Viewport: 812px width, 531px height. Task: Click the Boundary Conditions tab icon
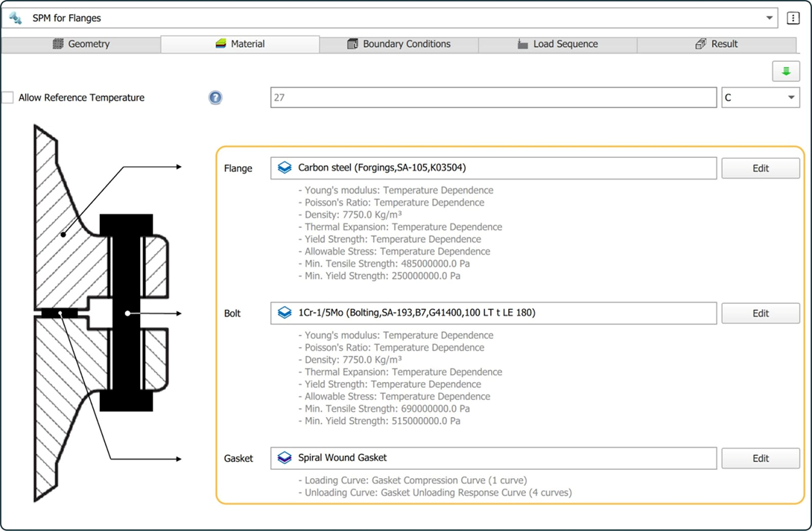[352, 44]
